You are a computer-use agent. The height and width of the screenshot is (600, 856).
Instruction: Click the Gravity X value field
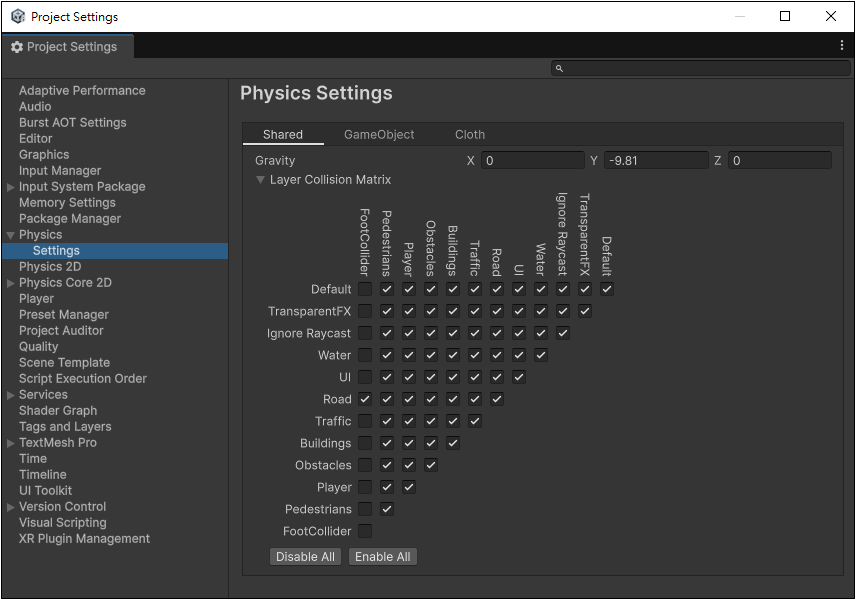532,161
